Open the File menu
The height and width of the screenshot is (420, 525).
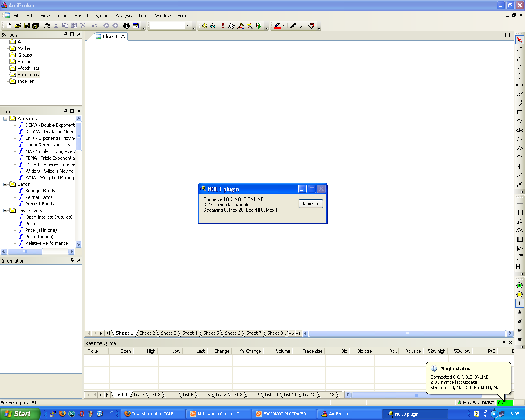pyautogui.click(x=17, y=16)
